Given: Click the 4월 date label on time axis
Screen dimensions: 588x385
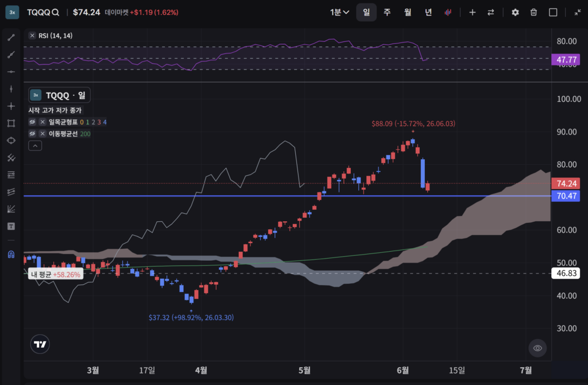Looking at the screenshot, I should 201,371.
